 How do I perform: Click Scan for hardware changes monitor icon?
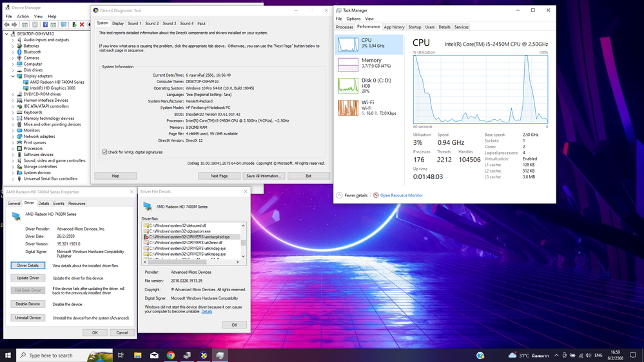(64, 24)
